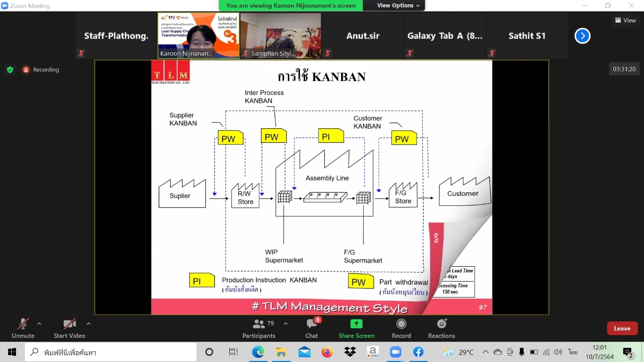The height and width of the screenshot is (362, 644).
Task: Open Amazon app from taskbar
Action: 373,352
